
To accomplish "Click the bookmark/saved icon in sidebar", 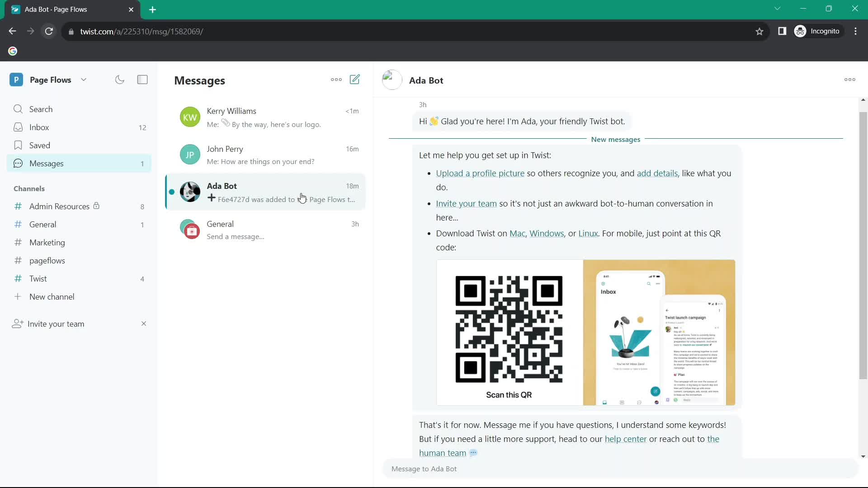I will (18, 145).
